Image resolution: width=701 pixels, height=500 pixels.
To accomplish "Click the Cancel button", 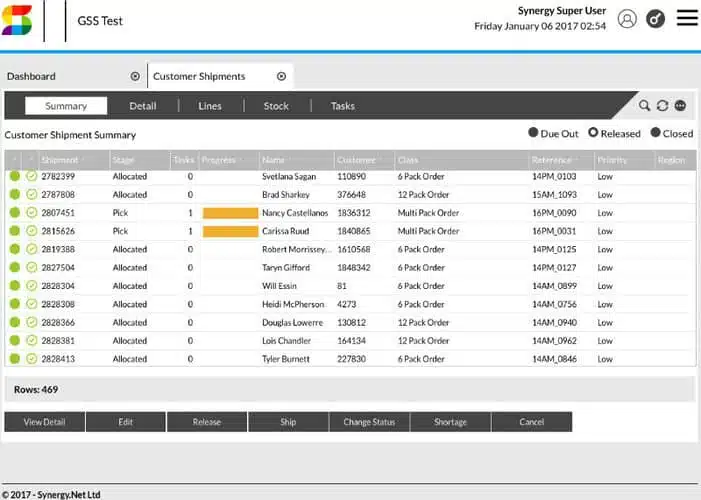I will tap(532, 422).
